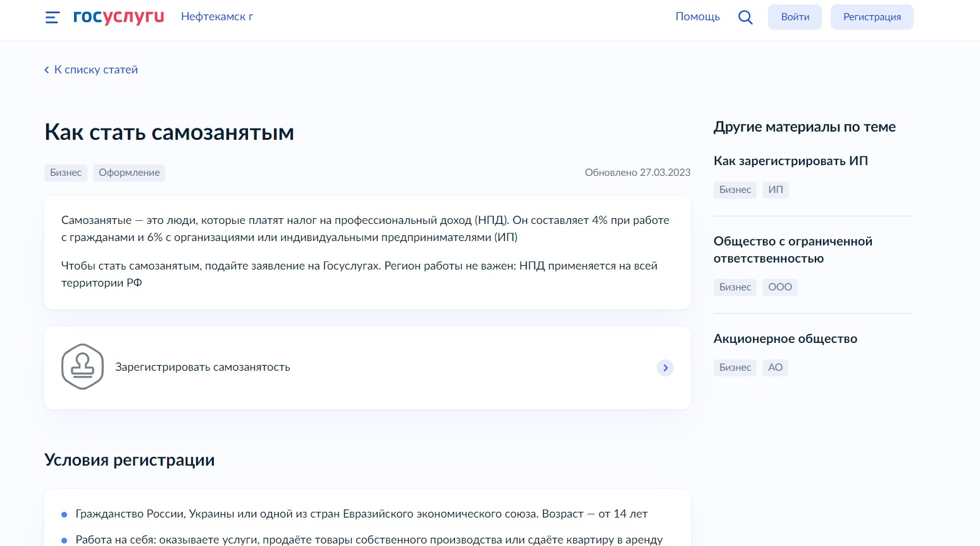Open the 'Акционерное общество' article

pos(785,338)
